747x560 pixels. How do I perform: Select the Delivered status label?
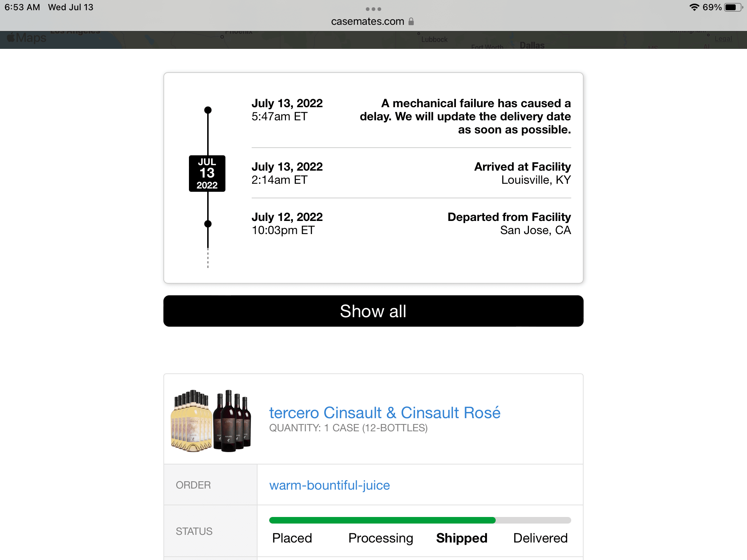(x=541, y=538)
